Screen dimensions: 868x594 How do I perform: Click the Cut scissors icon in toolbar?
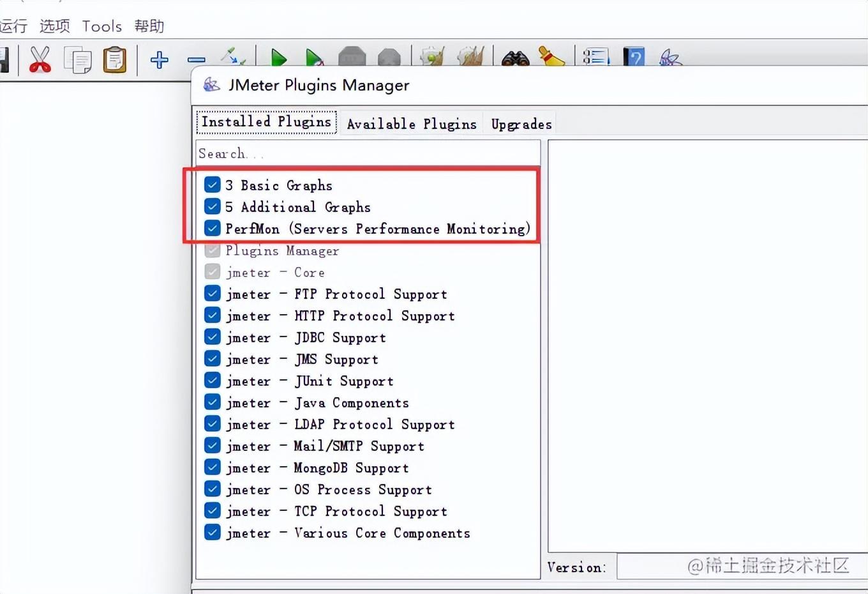(x=40, y=59)
